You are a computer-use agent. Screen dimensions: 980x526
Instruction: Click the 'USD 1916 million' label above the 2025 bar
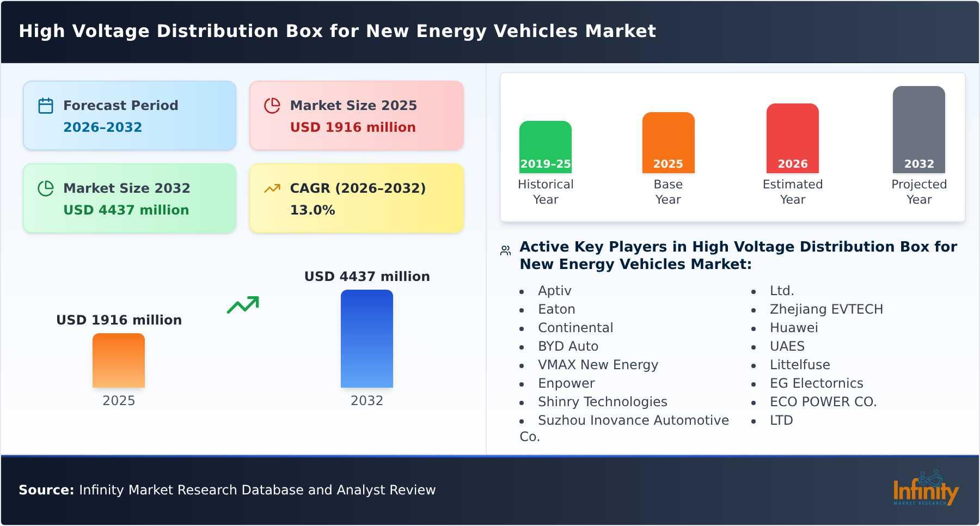(x=119, y=320)
